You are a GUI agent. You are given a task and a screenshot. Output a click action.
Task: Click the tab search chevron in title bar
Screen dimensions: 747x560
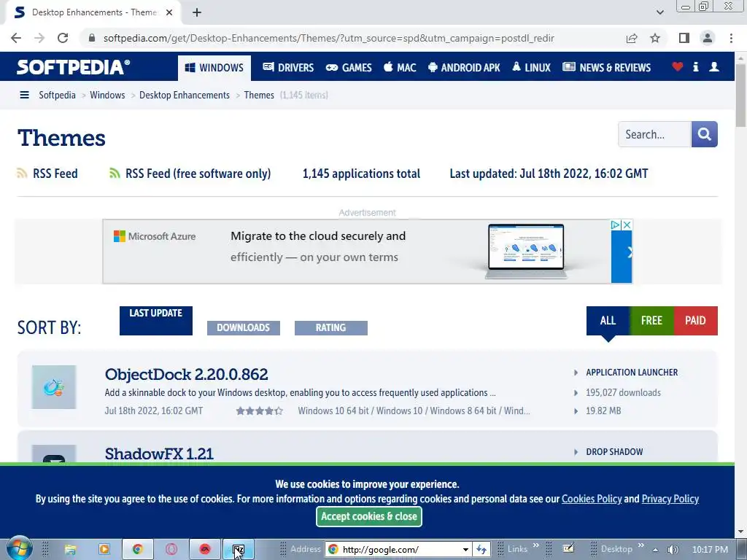pos(659,12)
